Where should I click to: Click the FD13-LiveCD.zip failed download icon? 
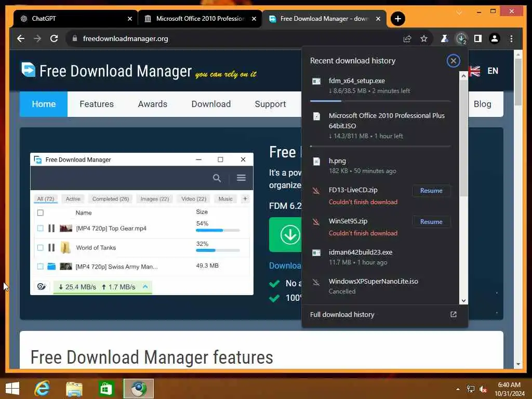316,191
